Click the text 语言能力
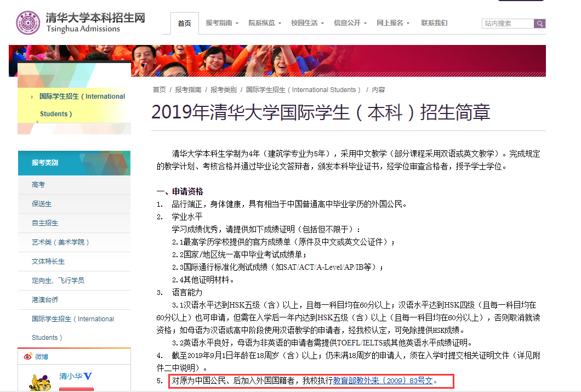The width and height of the screenshot is (581, 392). (x=187, y=292)
